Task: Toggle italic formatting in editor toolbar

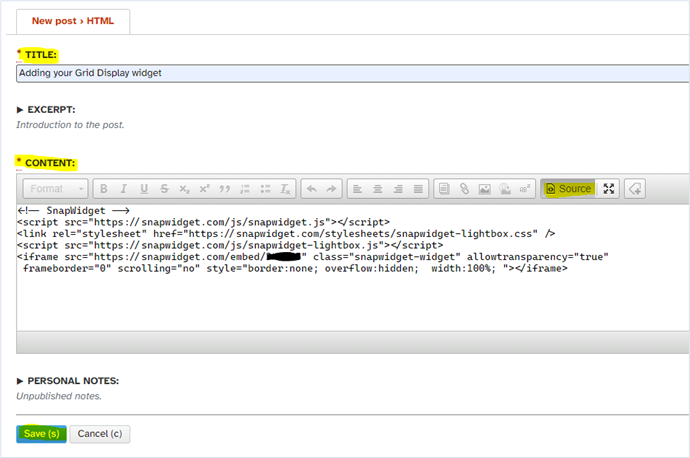Action: pos(124,189)
